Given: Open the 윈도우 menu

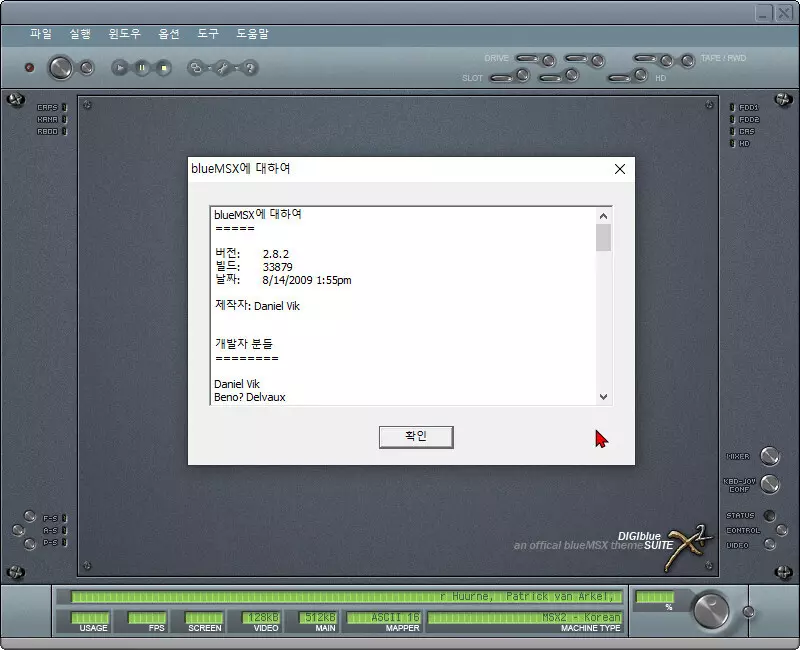Looking at the screenshot, I should point(124,34).
